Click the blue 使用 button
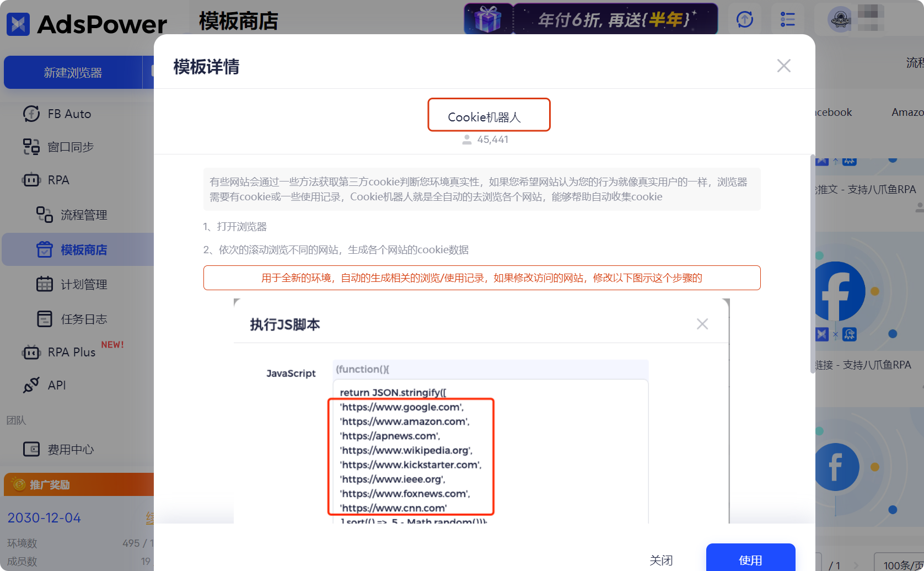924x571 pixels. 750,560
